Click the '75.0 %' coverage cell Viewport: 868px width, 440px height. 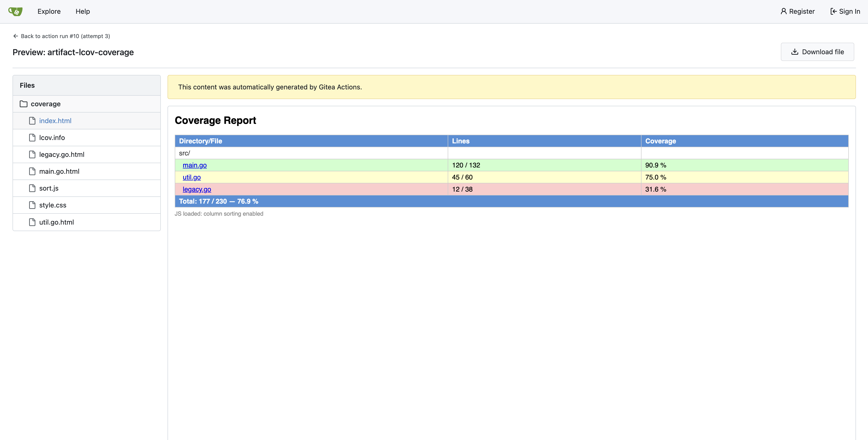[x=745, y=178]
